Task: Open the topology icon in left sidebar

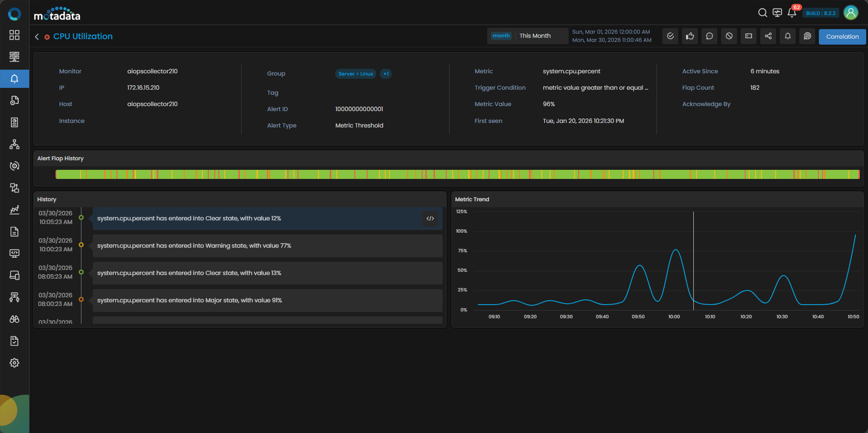Action: tap(15, 144)
